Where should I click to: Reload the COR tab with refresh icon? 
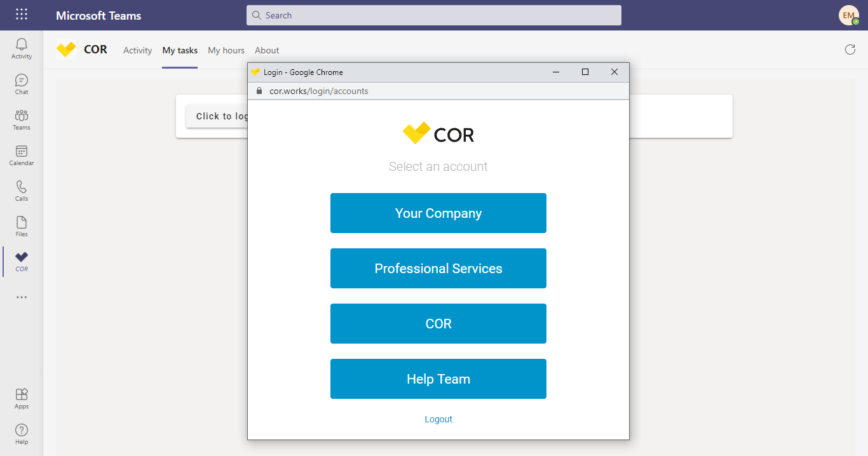[x=850, y=50]
